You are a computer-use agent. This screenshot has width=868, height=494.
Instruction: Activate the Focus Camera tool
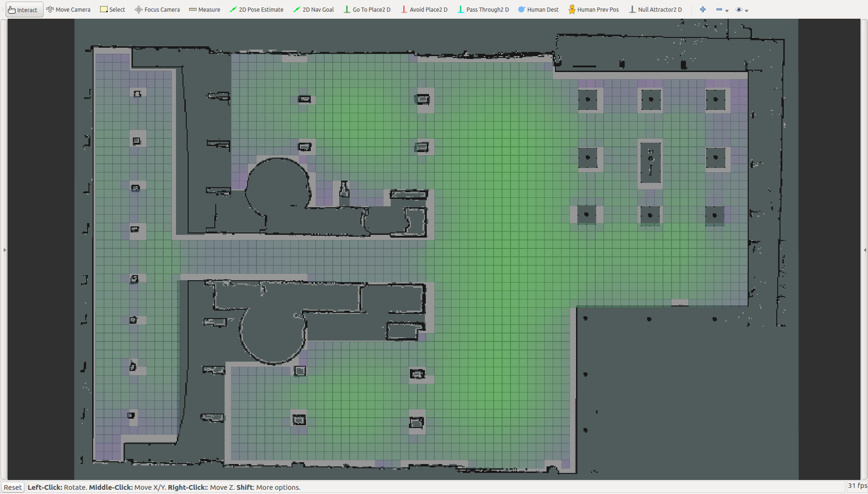(157, 9)
